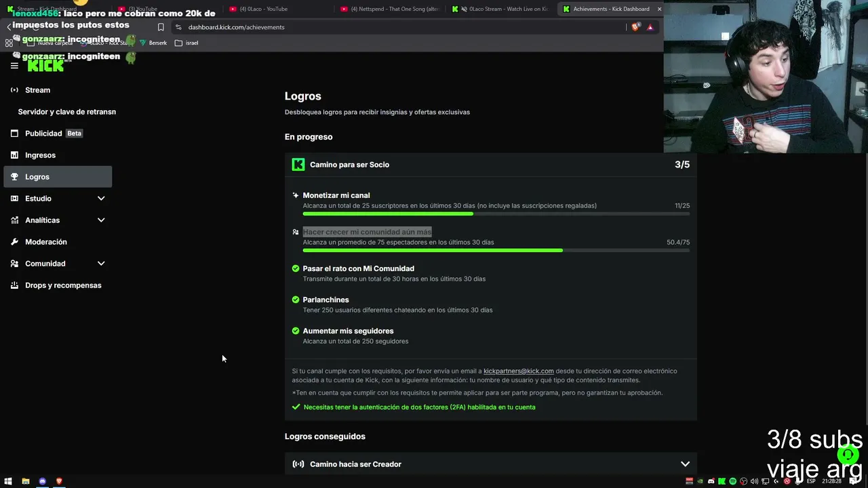Click the Logros conseguidos heading

click(x=325, y=436)
